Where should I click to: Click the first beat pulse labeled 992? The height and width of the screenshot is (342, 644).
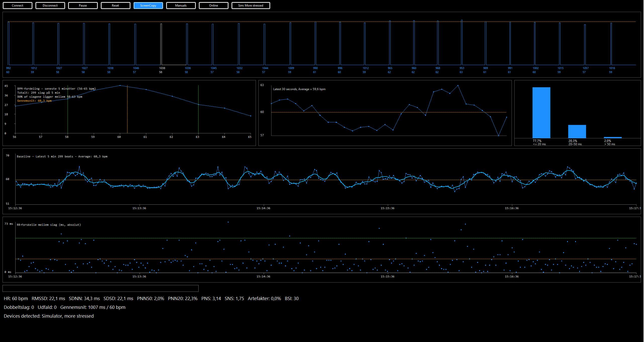coord(9,44)
